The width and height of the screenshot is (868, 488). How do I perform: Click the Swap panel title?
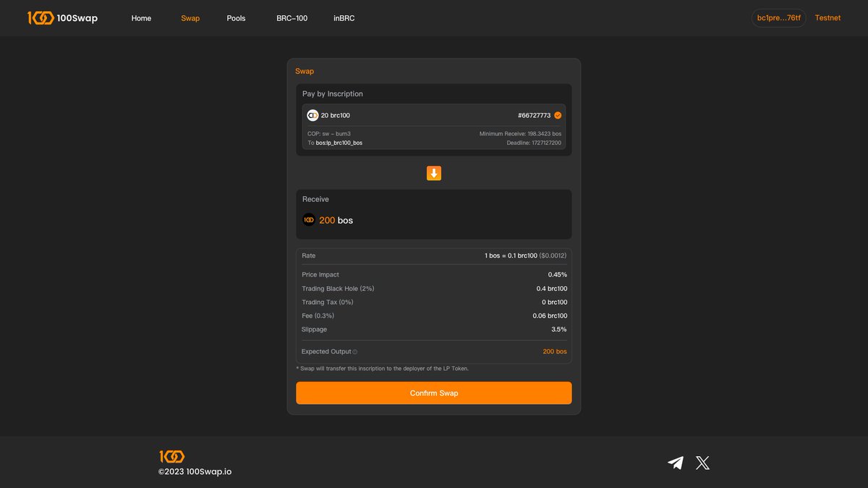coord(305,71)
